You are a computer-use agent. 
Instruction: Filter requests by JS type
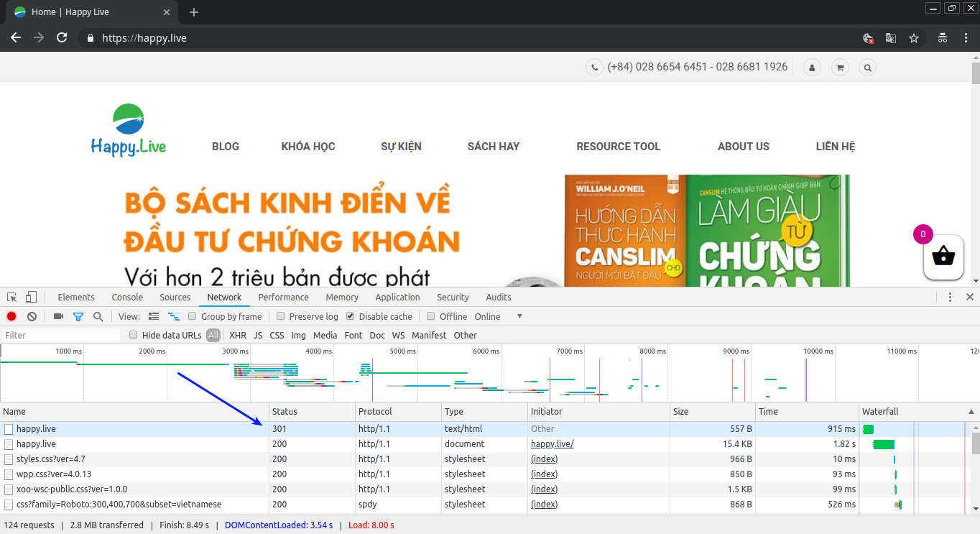pyautogui.click(x=258, y=335)
